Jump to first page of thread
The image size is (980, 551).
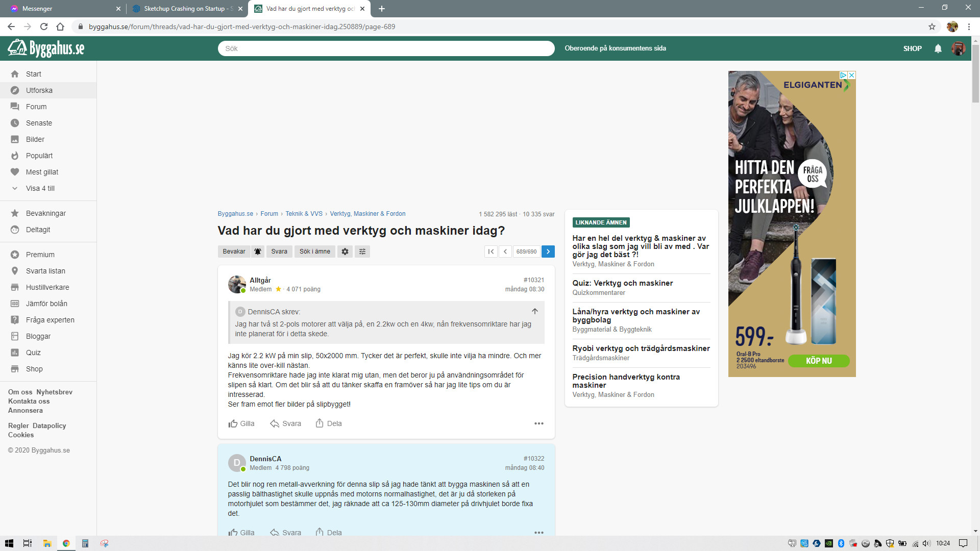[491, 252]
